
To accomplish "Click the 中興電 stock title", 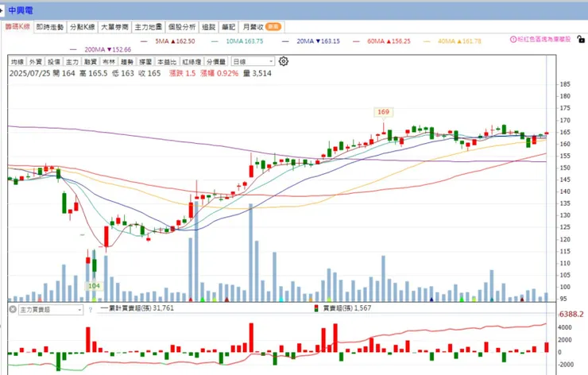I will [21, 10].
